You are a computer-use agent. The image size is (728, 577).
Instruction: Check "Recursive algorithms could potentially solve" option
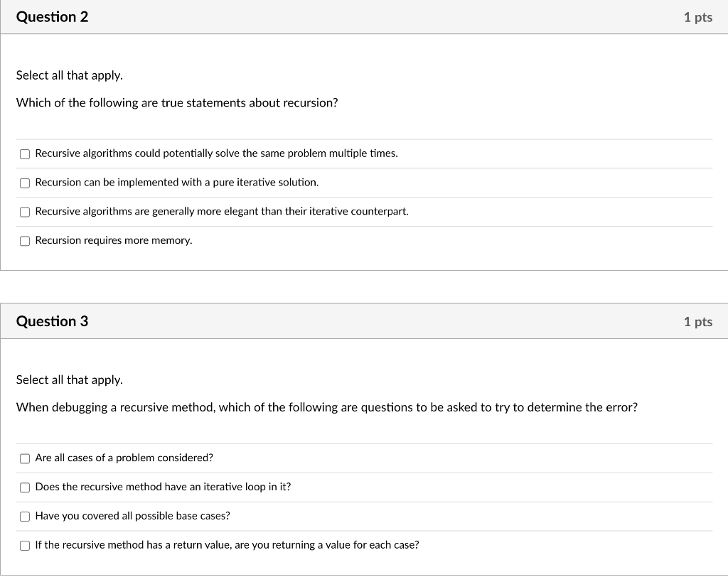click(x=25, y=154)
